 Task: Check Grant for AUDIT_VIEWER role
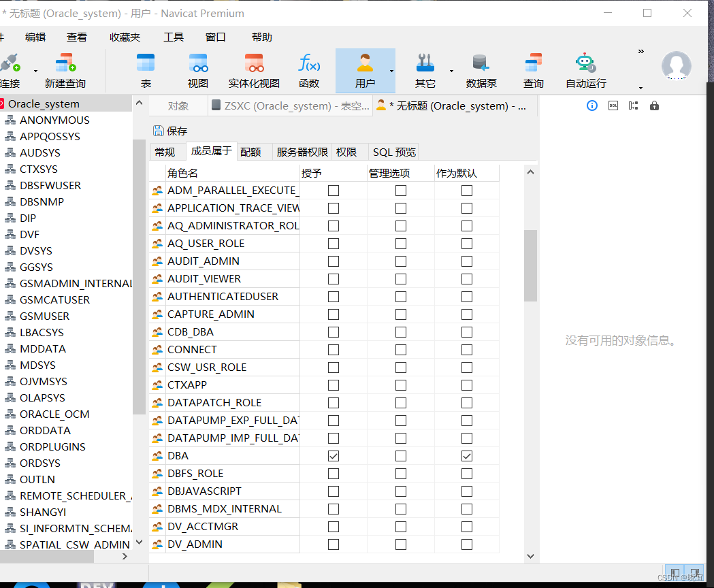(x=334, y=279)
